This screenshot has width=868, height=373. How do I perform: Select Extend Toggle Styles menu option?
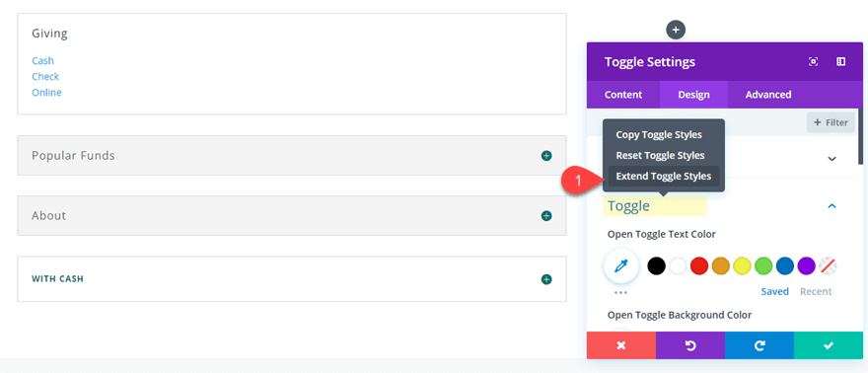[x=663, y=176]
